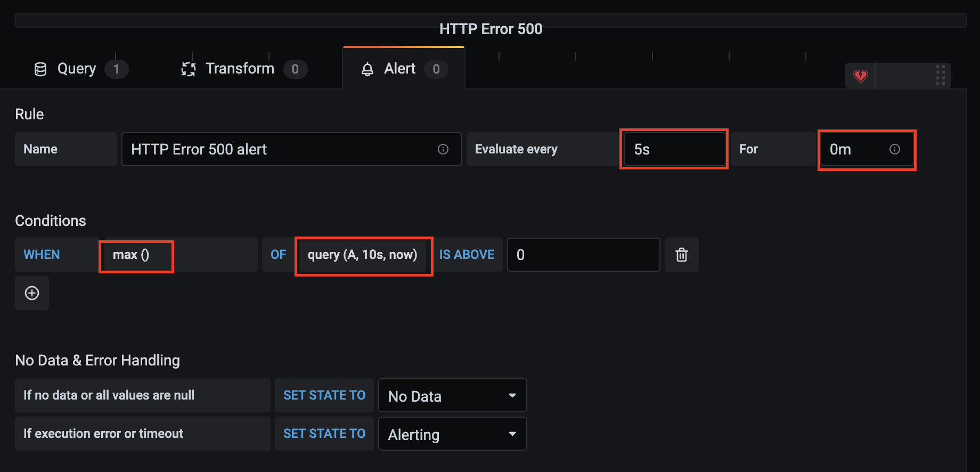Image resolution: width=980 pixels, height=472 pixels.
Task: Click the Query tab count badge 1
Action: tap(116, 69)
